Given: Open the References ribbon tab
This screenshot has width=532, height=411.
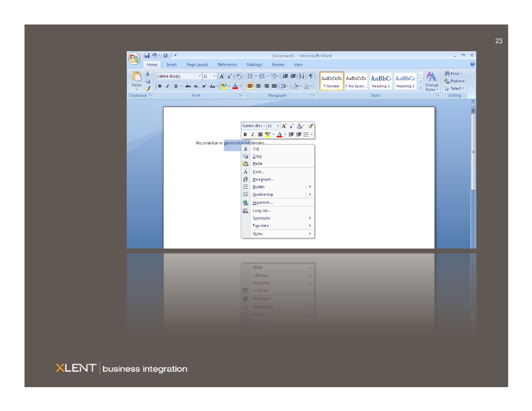Looking at the screenshot, I should pyautogui.click(x=227, y=65).
